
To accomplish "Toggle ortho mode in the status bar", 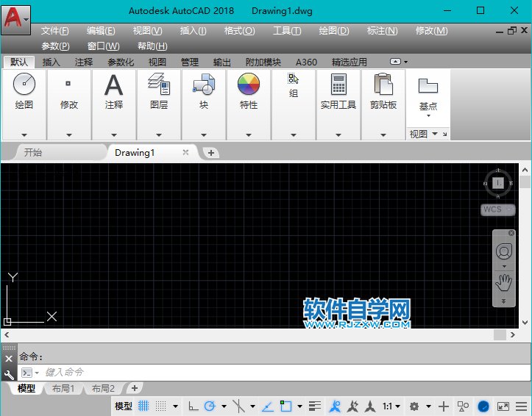I will [x=193, y=406].
